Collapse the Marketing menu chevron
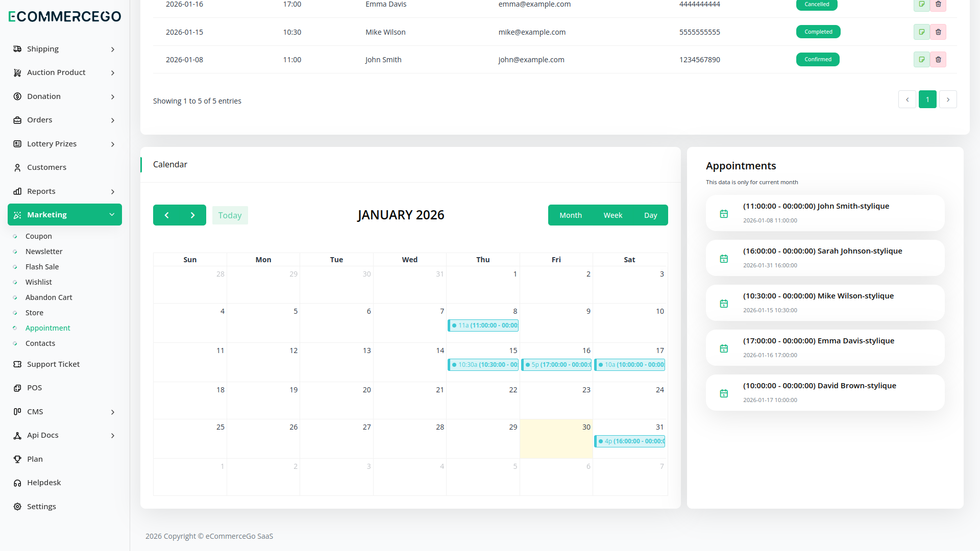This screenshot has width=980, height=551. 112,215
